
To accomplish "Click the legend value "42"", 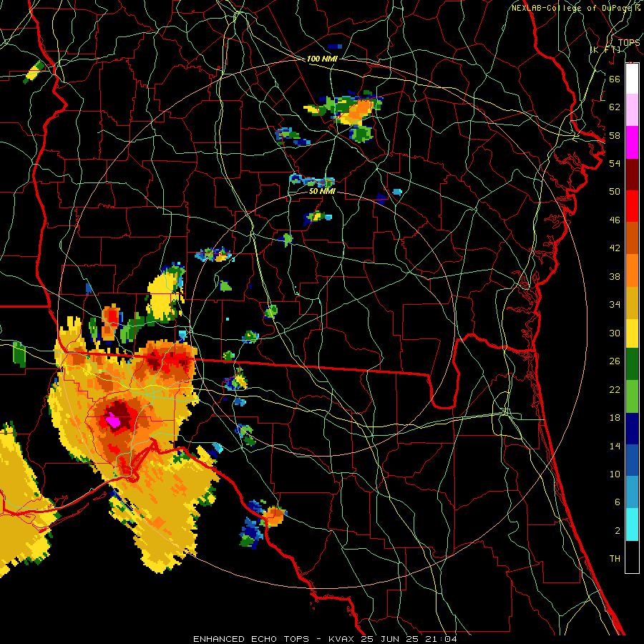I will click(615, 248).
